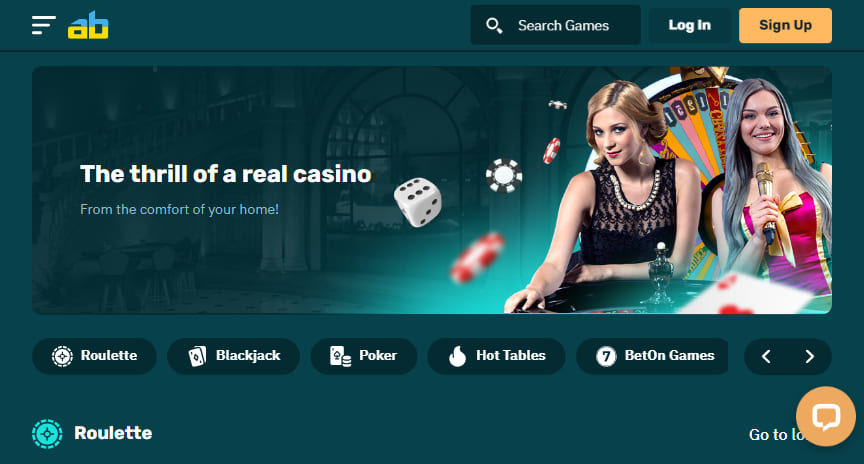Click the Hot Tables flame icon
Viewport: 864px width, 464px height.
pyautogui.click(x=457, y=356)
